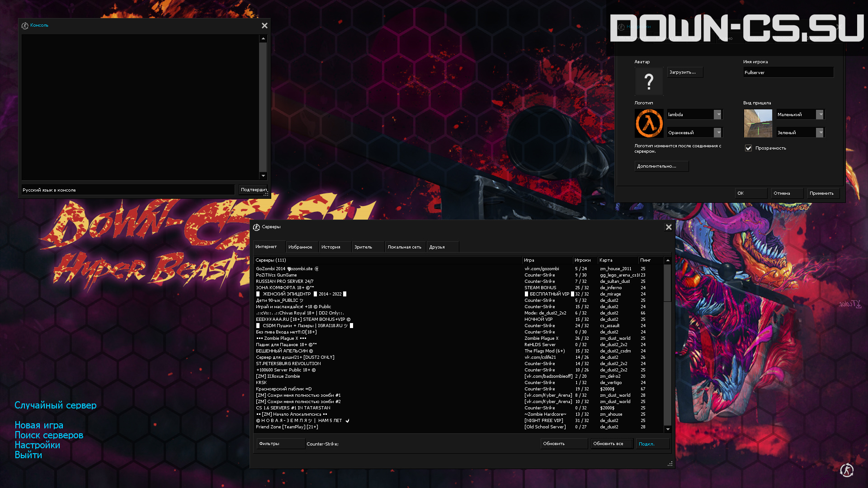Click the Имя игрока text field
This screenshot has width=868, height=488.
click(788, 72)
